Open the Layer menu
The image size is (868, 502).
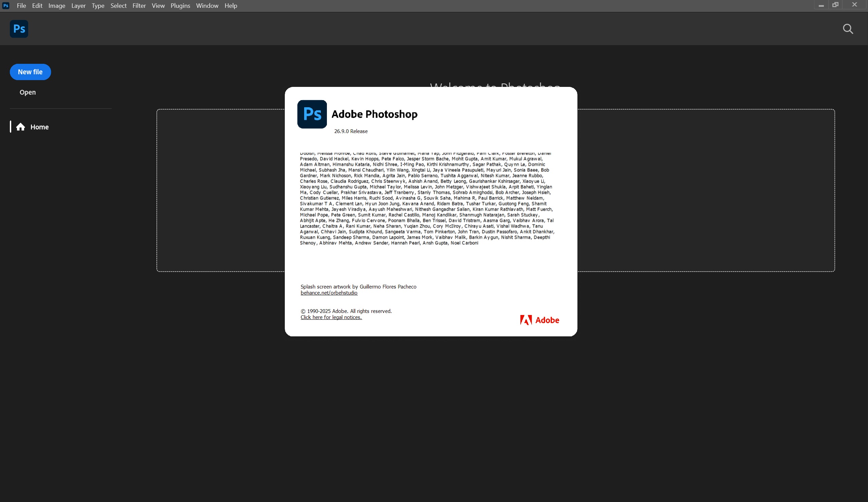click(78, 5)
